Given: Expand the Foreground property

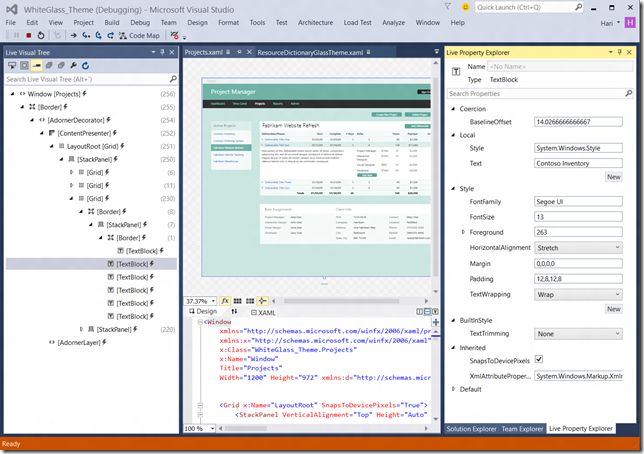Looking at the screenshot, I should 463,232.
